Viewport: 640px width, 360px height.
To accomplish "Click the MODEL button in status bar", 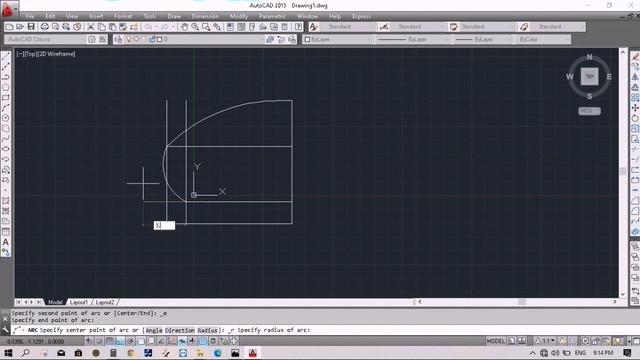I will (496, 341).
